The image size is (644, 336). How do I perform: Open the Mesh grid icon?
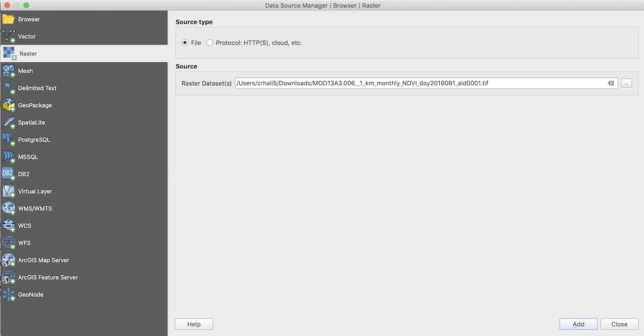click(x=8, y=71)
